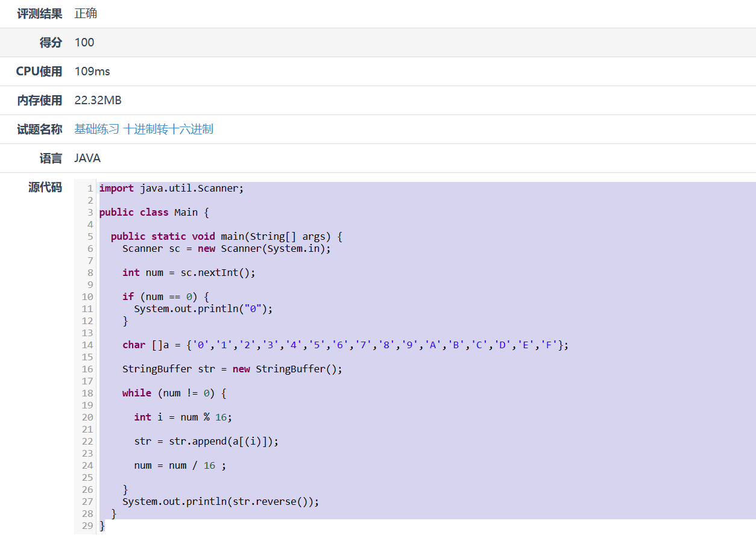Viewport: 756px width, 538px height.
Task: Click the import java.util.Scanner line
Action: [171, 189]
